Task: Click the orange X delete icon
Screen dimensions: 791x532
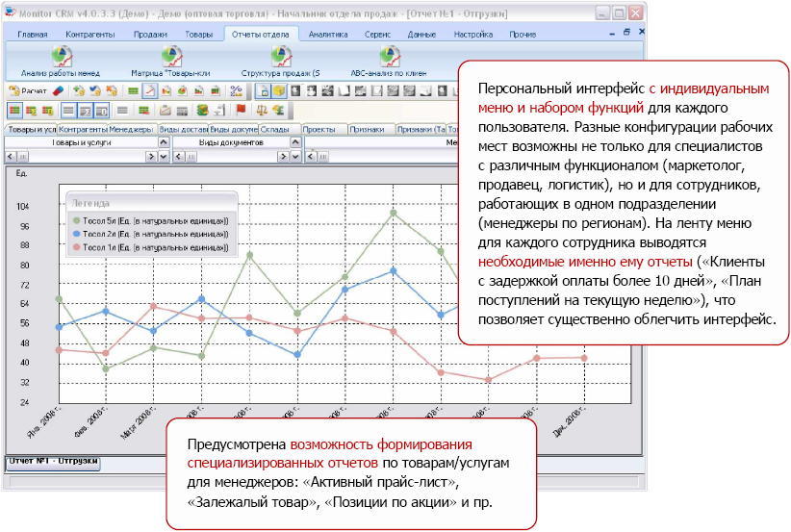Action: tap(112, 90)
